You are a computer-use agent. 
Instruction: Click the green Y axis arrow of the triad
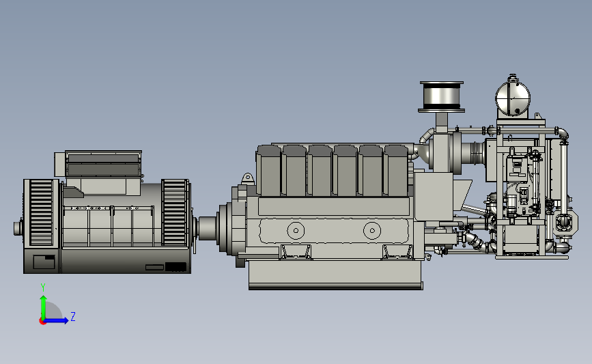click(x=44, y=307)
